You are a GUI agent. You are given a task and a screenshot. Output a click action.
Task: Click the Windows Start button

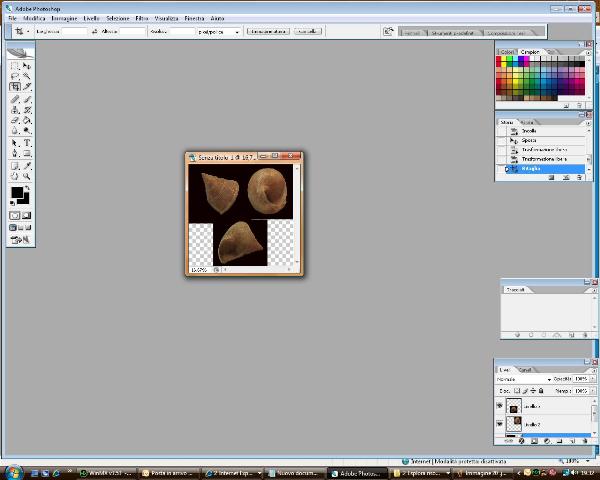[x=14, y=472]
